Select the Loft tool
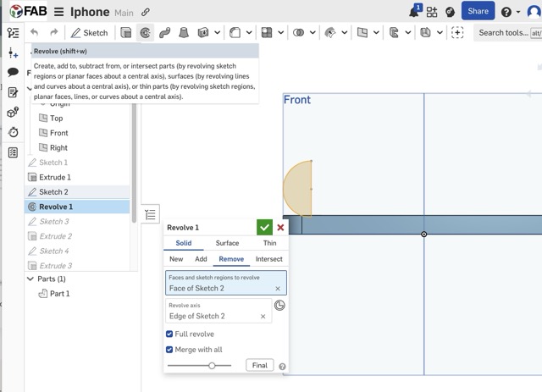 184,33
